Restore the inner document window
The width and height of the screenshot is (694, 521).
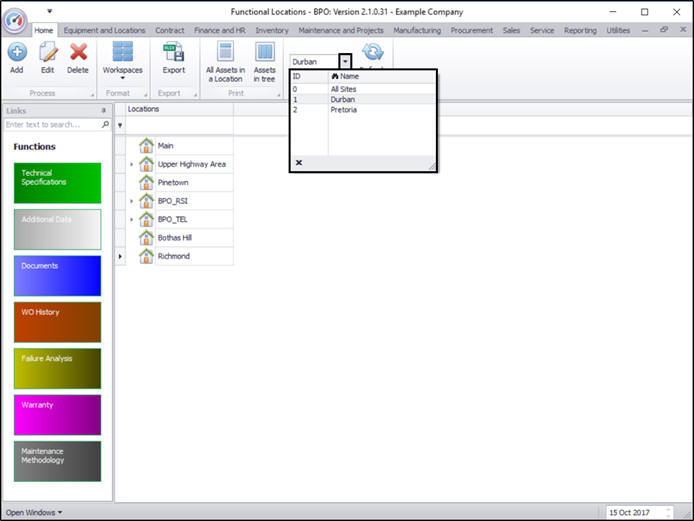[x=663, y=30]
